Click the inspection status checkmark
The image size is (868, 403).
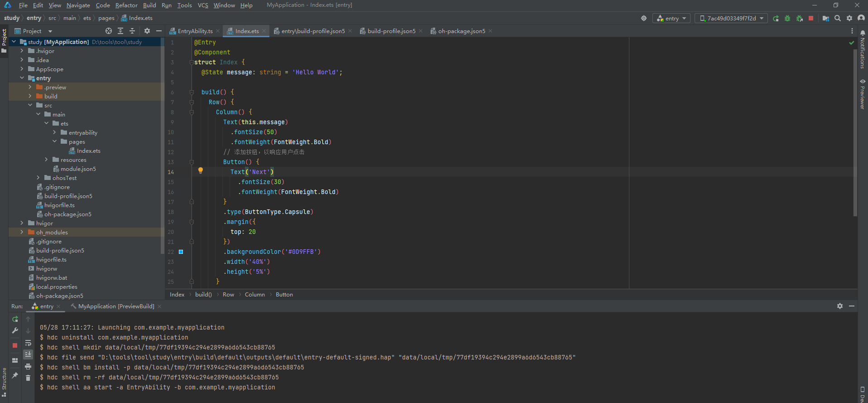(852, 43)
